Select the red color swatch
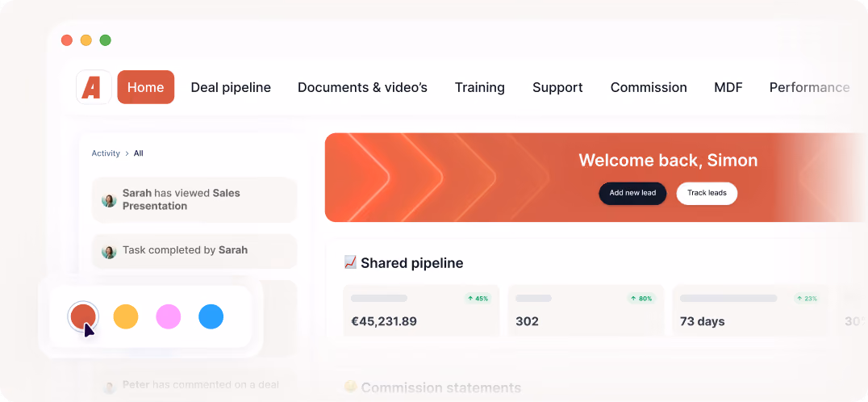Viewport: 868px width, 402px height. click(83, 316)
